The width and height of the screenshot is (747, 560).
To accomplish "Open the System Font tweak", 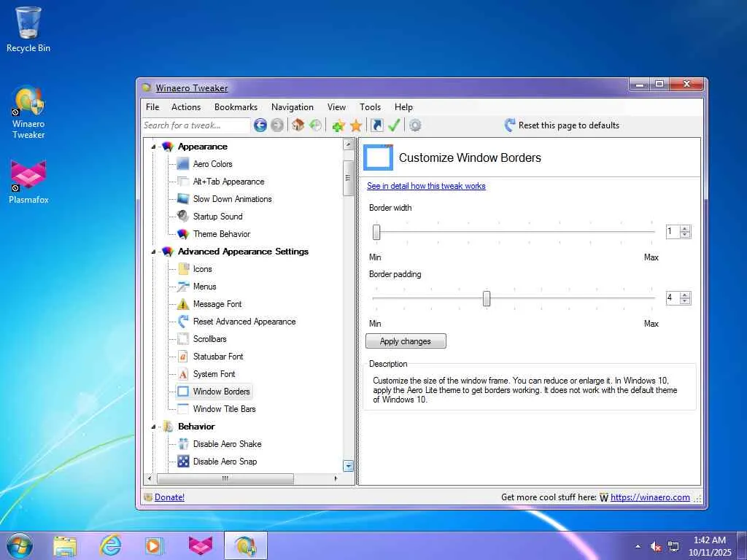I will 214,374.
